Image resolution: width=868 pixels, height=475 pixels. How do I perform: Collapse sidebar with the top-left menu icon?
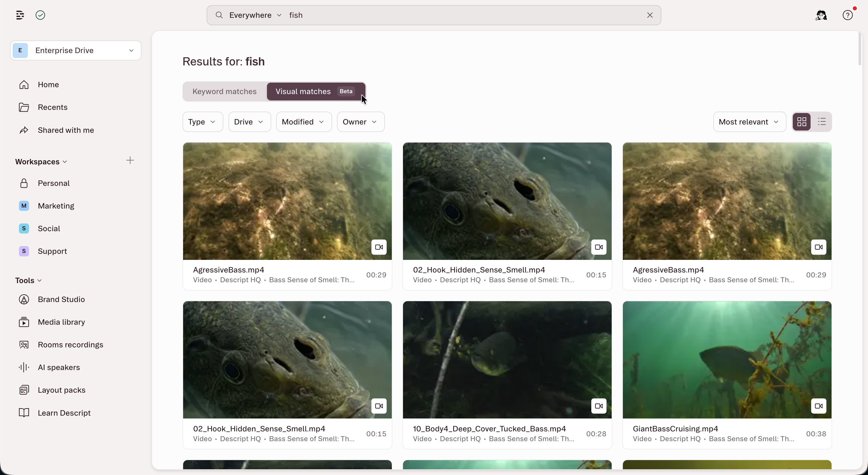pyautogui.click(x=20, y=15)
